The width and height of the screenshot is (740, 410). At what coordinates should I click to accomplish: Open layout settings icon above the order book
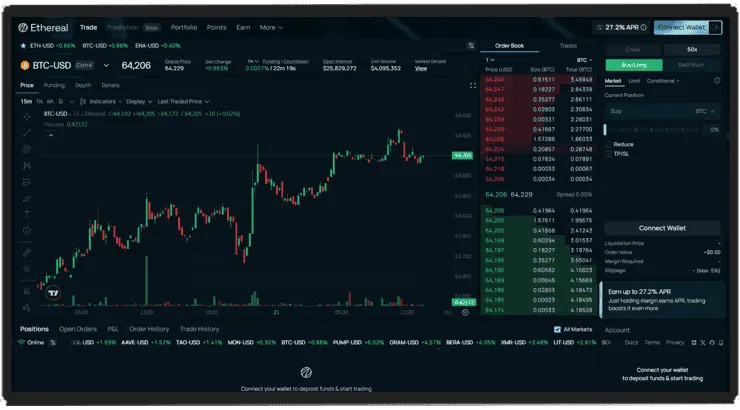[471, 46]
